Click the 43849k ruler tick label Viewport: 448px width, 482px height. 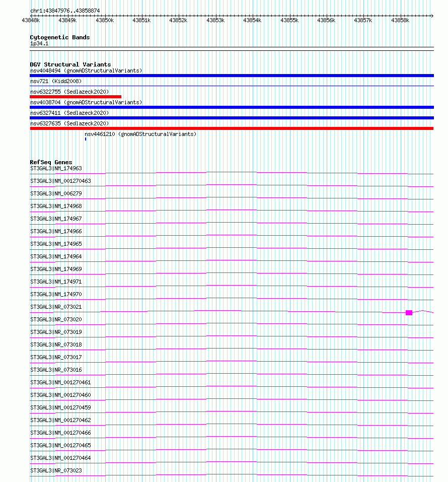pos(67,20)
